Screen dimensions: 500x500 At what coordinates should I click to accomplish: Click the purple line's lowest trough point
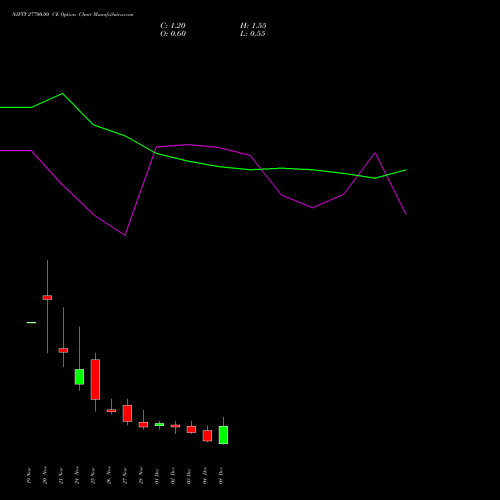click(125, 235)
